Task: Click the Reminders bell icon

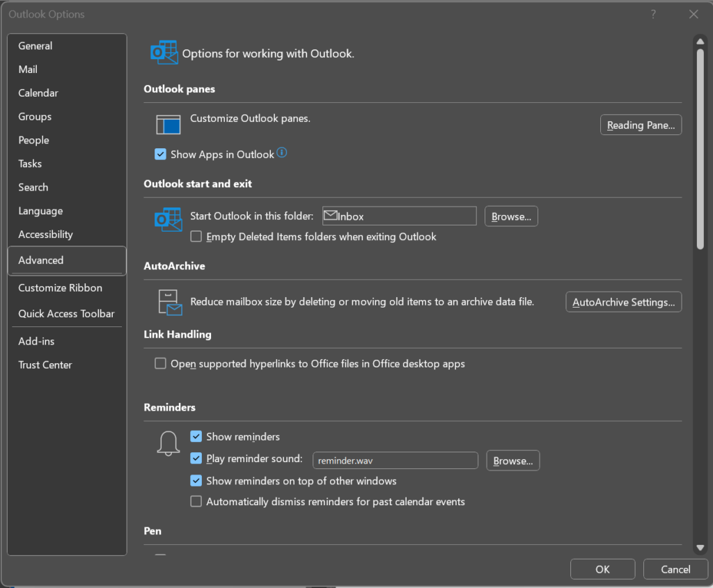Action: pos(169,443)
